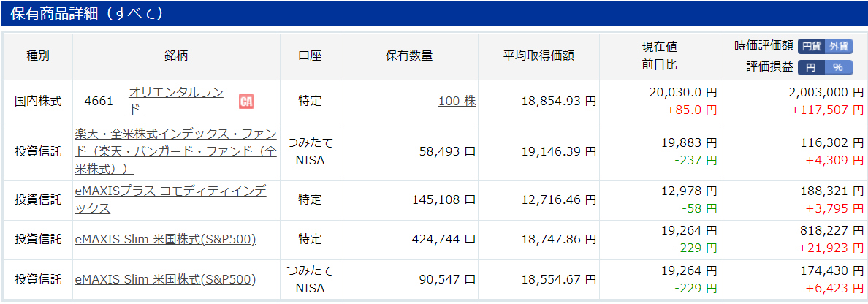Click the 銘柄 column header
868x304 pixels.
[x=176, y=56]
